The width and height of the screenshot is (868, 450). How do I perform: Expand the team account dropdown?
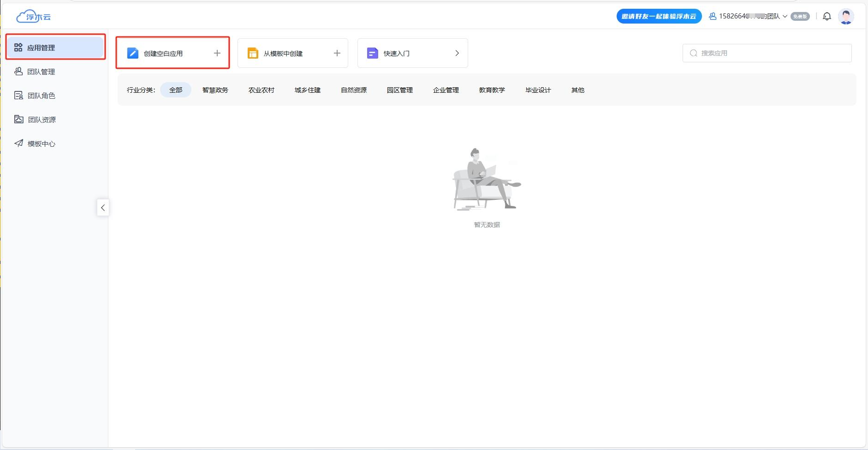[x=785, y=17]
